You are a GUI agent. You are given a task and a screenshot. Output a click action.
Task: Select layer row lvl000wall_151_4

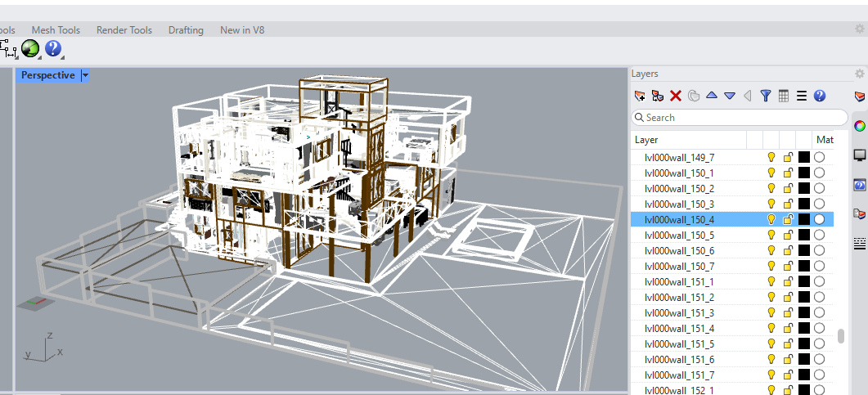(732, 329)
